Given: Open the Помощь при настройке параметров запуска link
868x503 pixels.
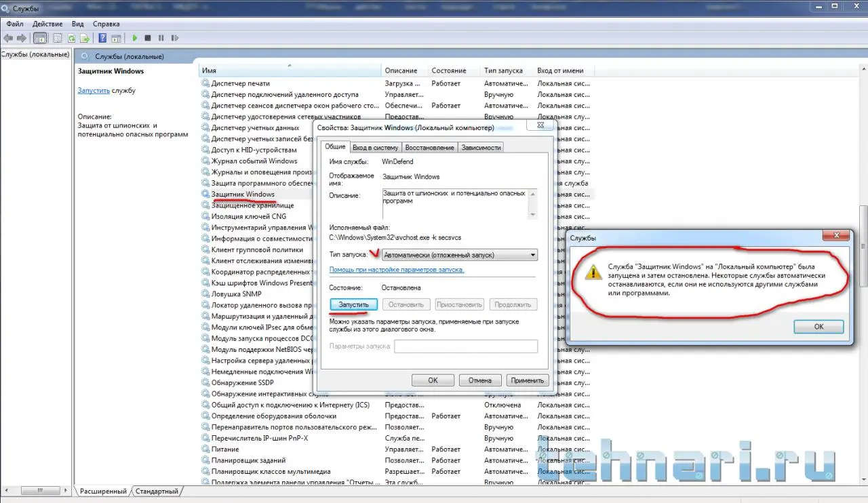Looking at the screenshot, I should (x=397, y=270).
